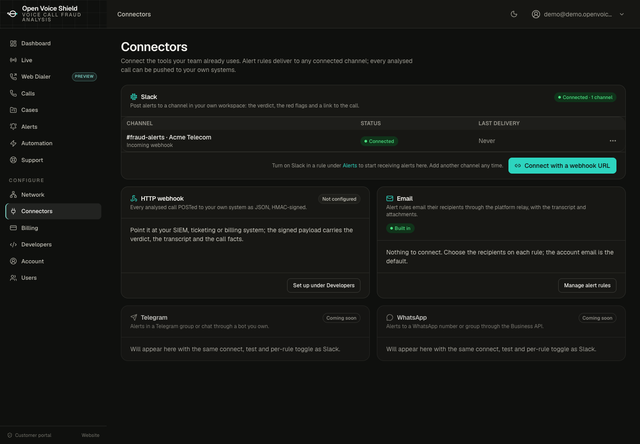Open Web Dialer from sidebar
Screen dimensions: 640x444
pos(53,77)
